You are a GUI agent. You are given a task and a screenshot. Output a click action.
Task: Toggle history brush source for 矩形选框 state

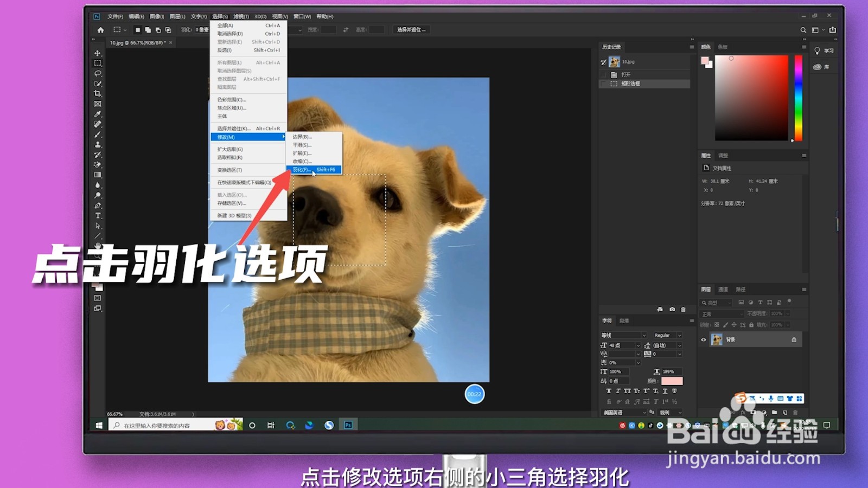point(603,84)
